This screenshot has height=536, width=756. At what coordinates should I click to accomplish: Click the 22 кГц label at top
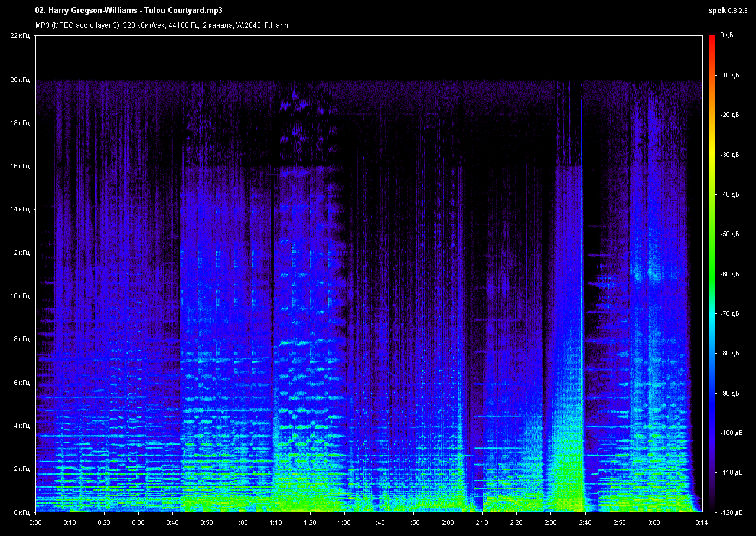pos(21,36)
